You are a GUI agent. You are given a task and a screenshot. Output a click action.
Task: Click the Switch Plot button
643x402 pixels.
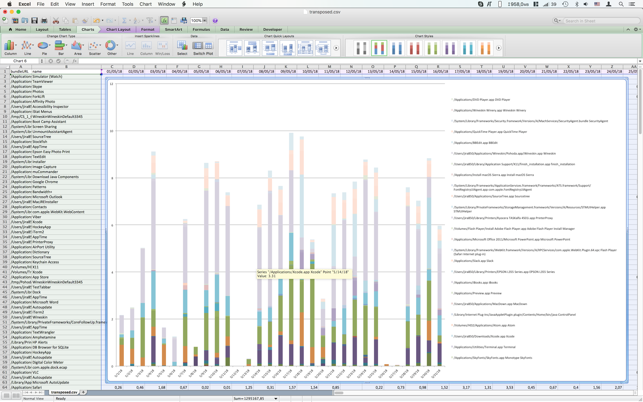coord(203,47)
